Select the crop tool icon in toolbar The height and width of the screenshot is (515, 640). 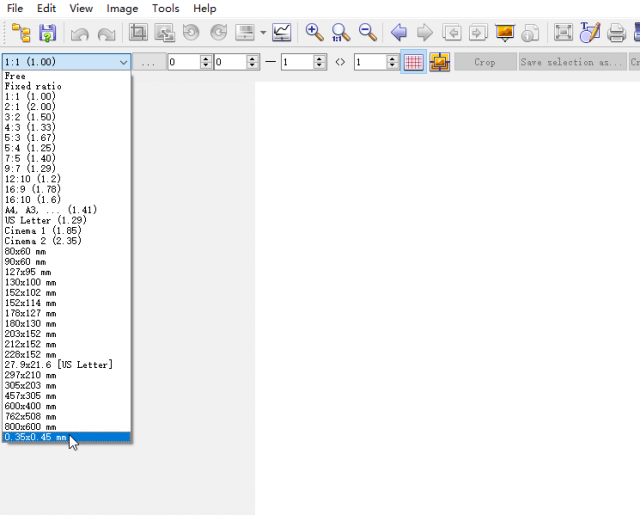click(x=139, y=33)
